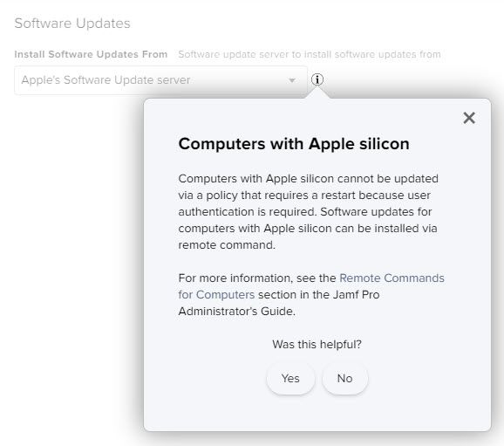Click the Computers with Apple silicon title
This screenshot has width=504, height=446.
pos(294,143)
